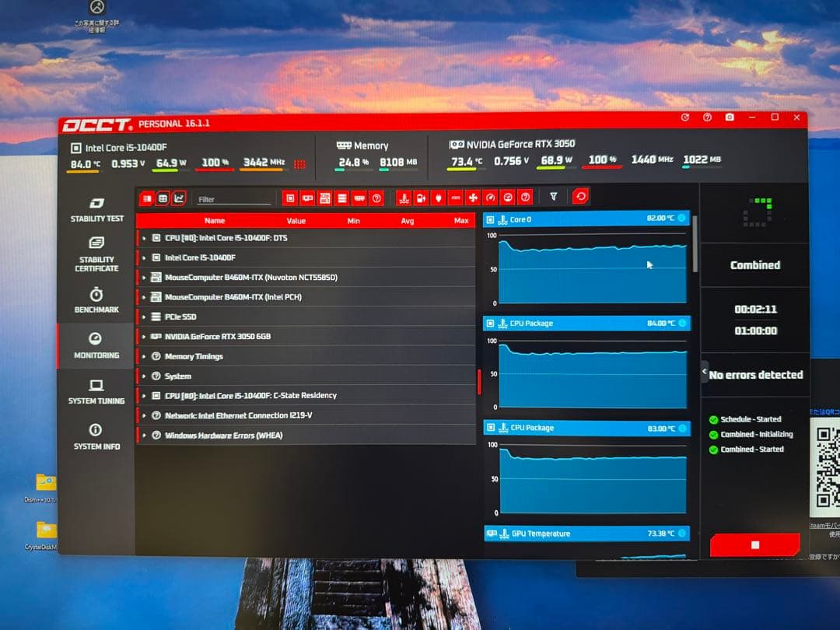Open the System Info section

96,437
